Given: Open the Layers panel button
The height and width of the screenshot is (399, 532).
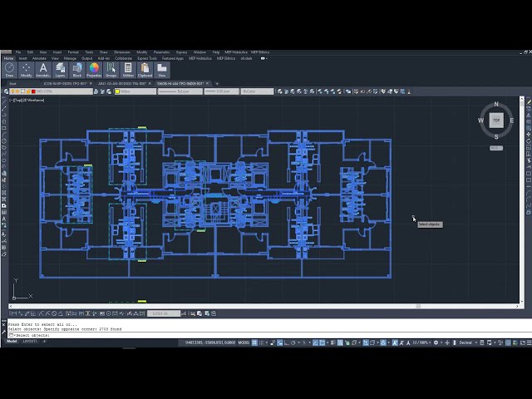Looking at the screenshot, I should pyautogui.click(x=60, y=69).
